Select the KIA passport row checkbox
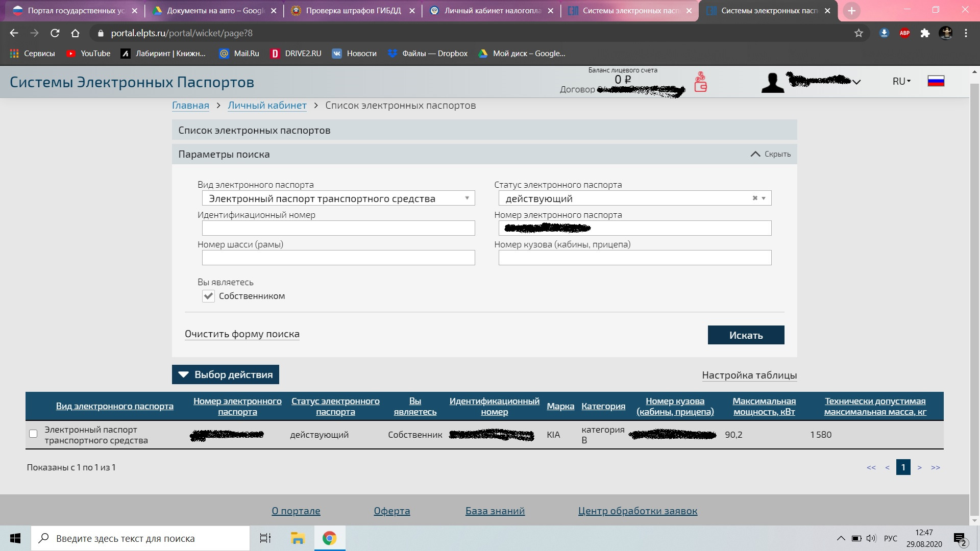The image size is (980, 551). click(33, 434)
